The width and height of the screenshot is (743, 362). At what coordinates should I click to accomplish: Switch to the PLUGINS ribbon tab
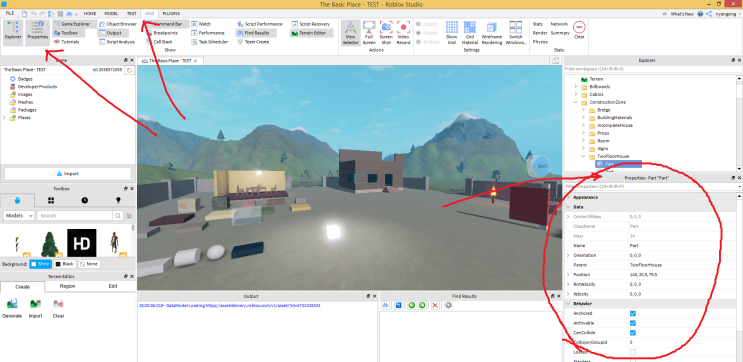tap(171, 14)
